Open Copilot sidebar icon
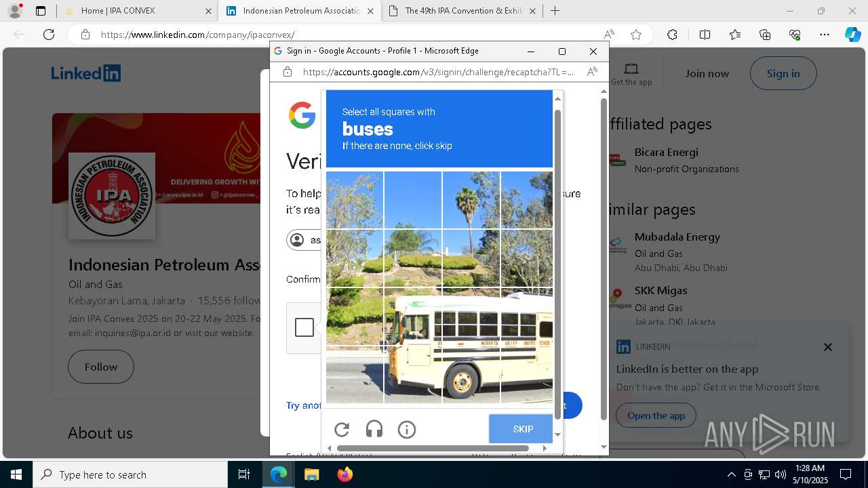The width and height of the screenshot is (868, 488). (852, 35)
